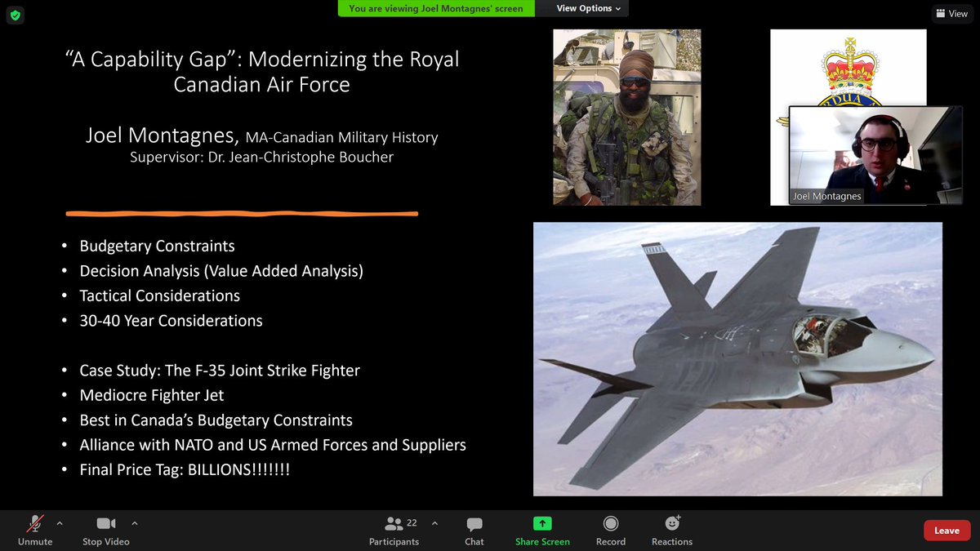Unmute the microphone
The width and height of the screenshot is (980, 551).
35,531
